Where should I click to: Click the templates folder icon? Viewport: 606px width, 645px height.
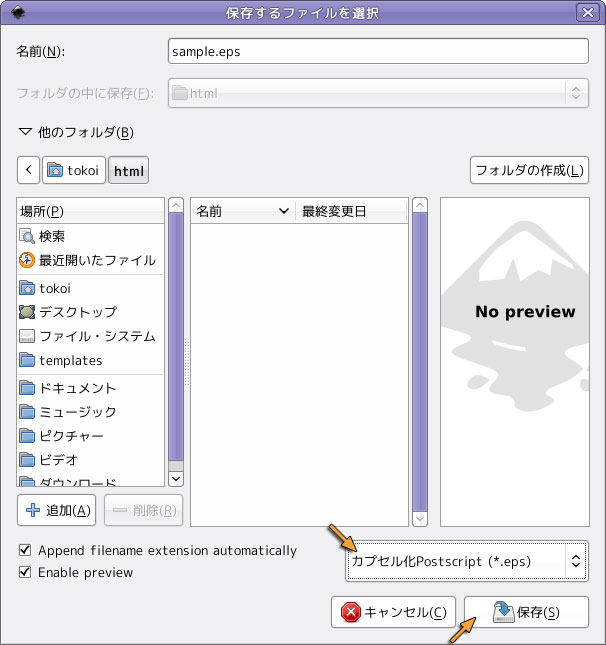[27, 360]
